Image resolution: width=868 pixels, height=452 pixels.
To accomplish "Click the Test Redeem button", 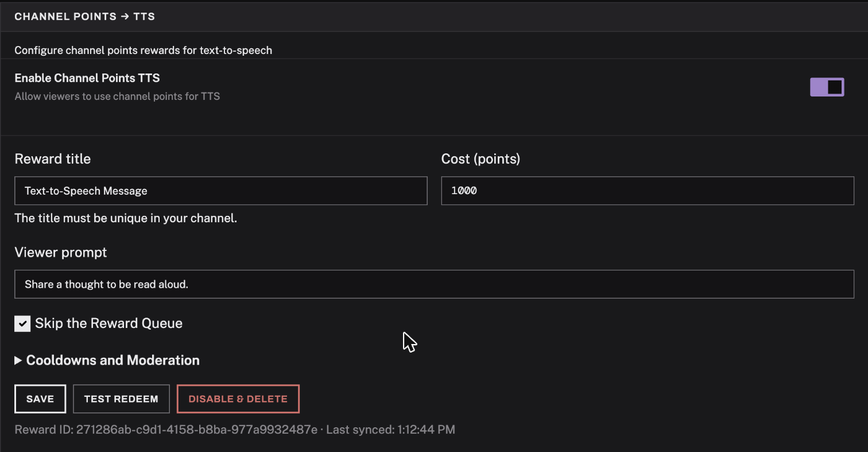I will point(121,399).
